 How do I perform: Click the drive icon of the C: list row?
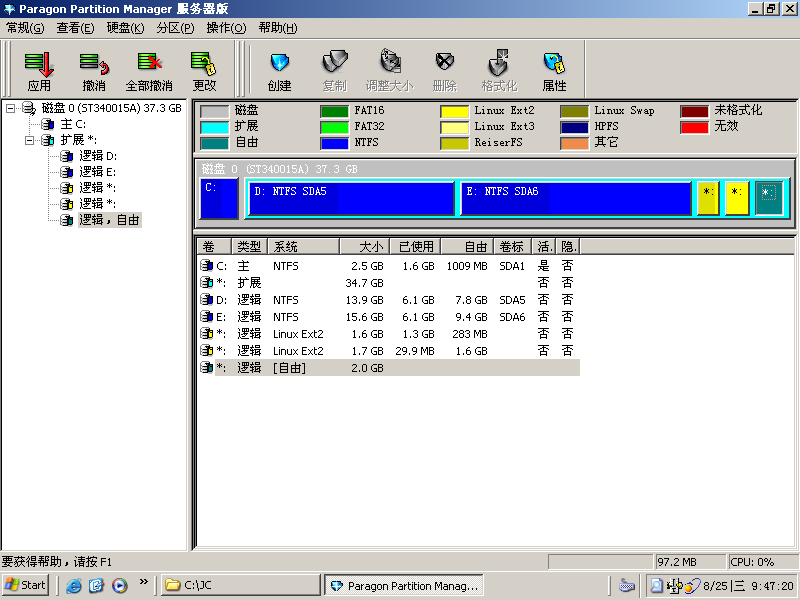(x=206, y=265)
